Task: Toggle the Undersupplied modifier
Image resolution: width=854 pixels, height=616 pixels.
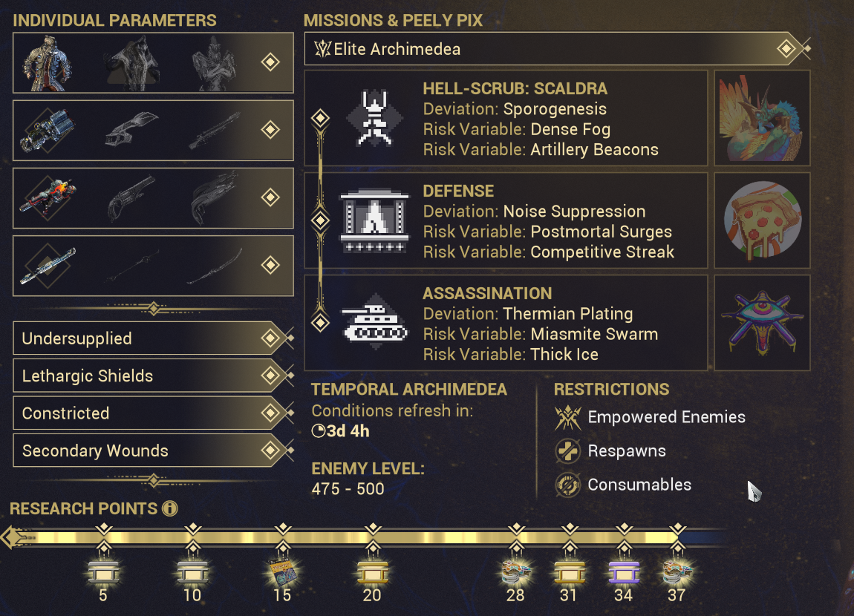Action: pos(154,338)
